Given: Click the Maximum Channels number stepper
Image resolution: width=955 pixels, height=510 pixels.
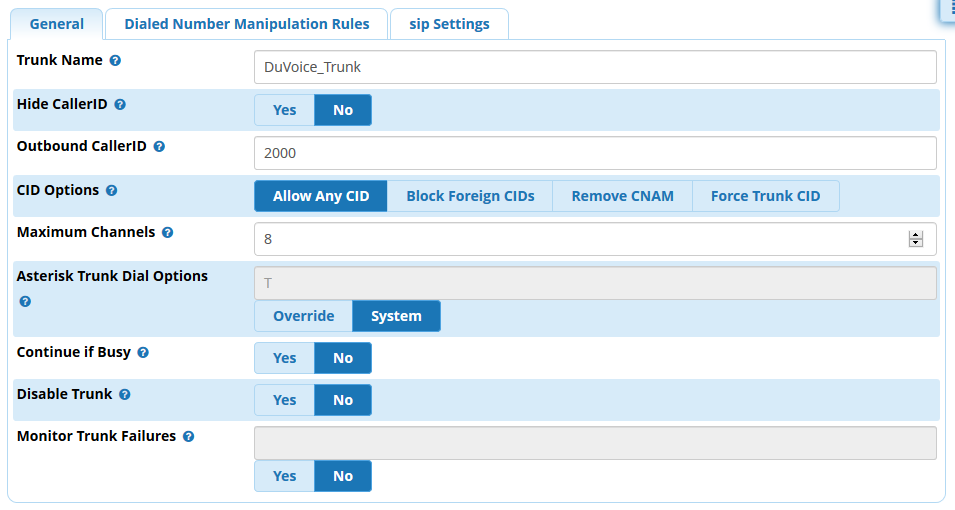Looking at the screenshot, I should (x=915, y=239).
